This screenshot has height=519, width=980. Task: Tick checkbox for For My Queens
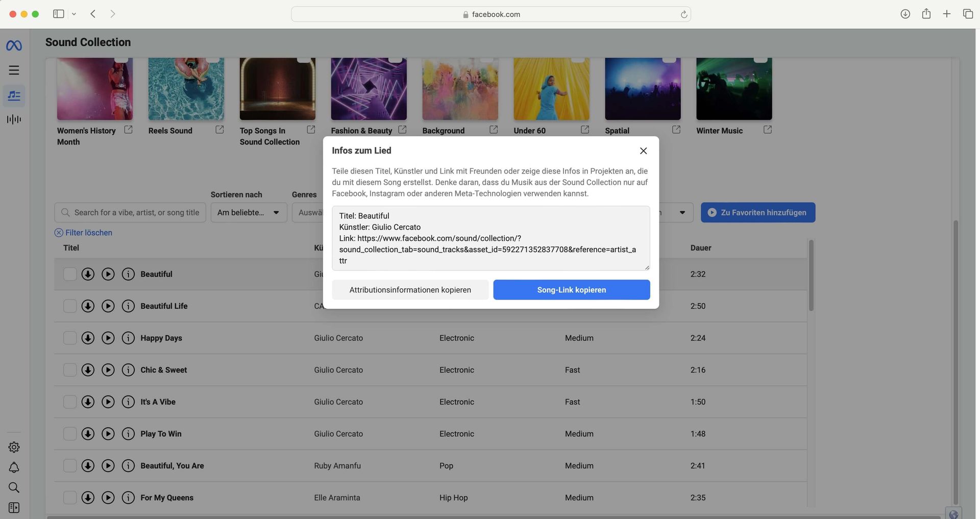pyautogui.click(x=70, y=498)
